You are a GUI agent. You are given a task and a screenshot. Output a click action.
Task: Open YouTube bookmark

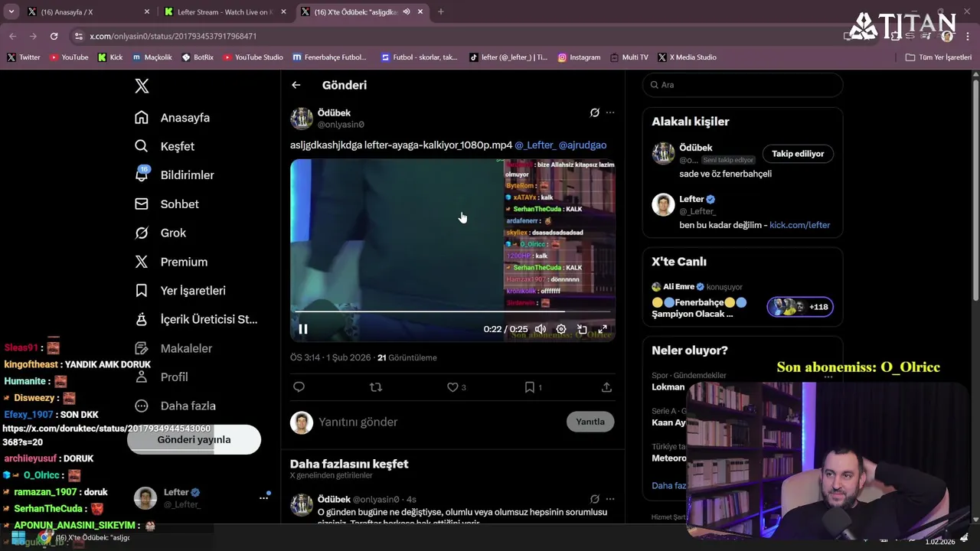click(69, 57)
